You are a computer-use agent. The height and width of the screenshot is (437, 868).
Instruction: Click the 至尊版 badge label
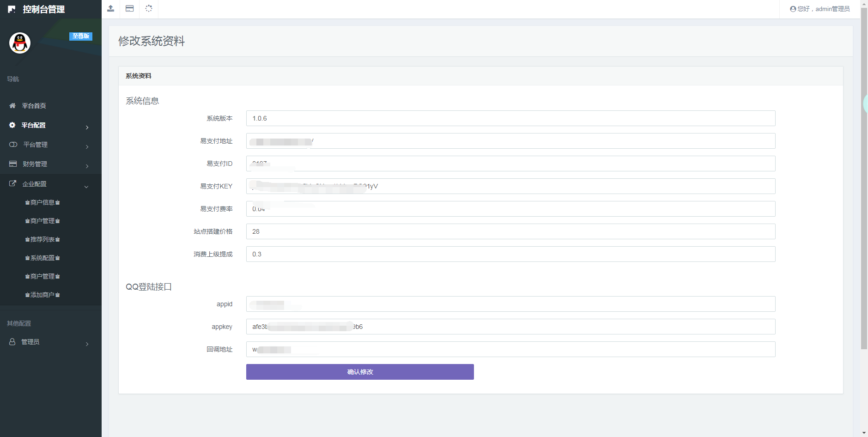[81, 36]
